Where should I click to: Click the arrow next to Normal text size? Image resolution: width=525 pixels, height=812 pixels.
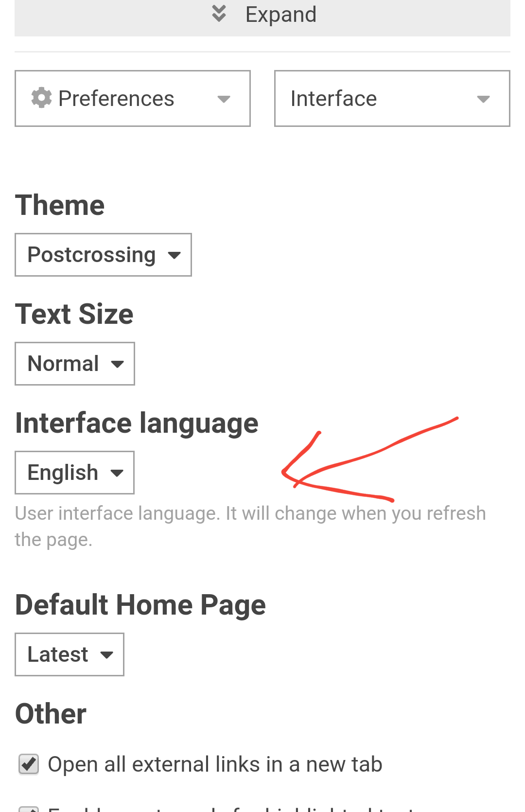point(117,364)
